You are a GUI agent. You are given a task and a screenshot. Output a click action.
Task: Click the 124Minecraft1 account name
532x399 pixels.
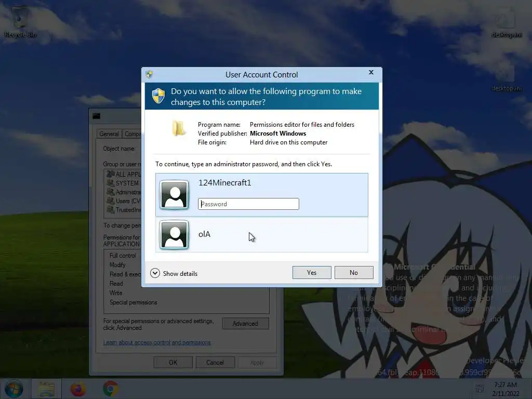pos(224,182)
